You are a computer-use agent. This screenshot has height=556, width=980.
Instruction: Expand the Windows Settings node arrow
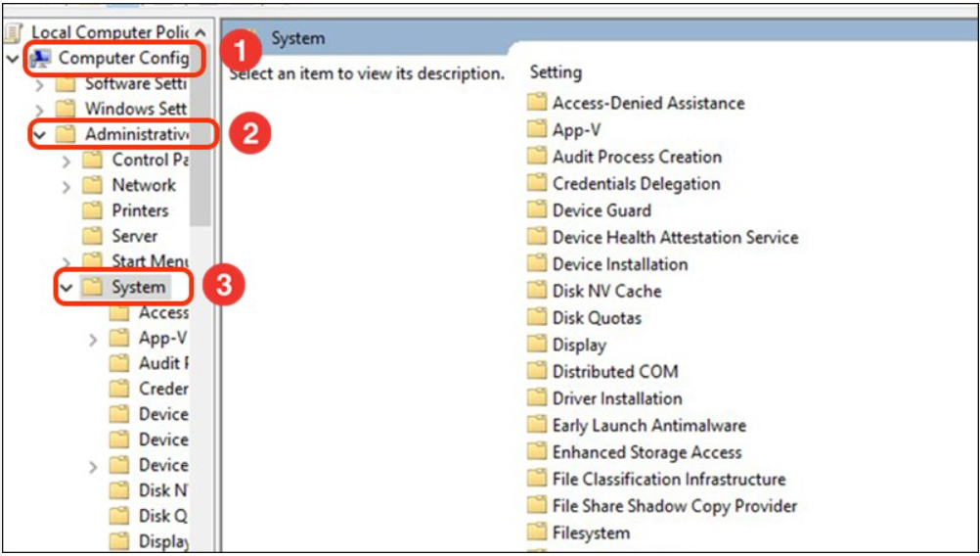coord(40,110)
